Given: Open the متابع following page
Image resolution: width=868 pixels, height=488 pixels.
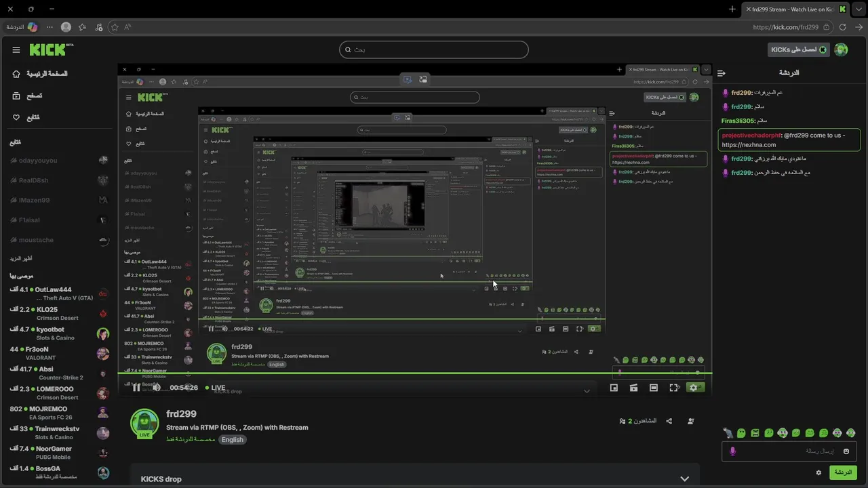Looking at the screenshot, I should point(26,117).
